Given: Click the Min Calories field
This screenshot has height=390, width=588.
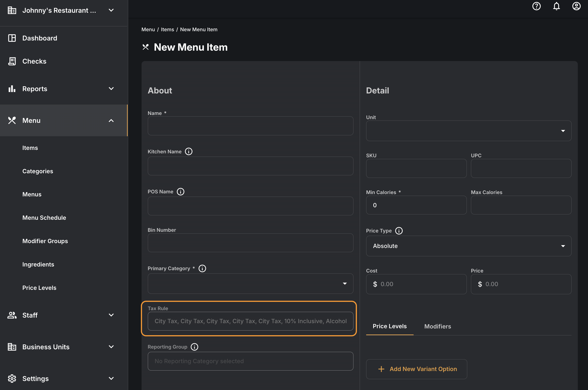Looking at the screenshot, I should (416, 205).
